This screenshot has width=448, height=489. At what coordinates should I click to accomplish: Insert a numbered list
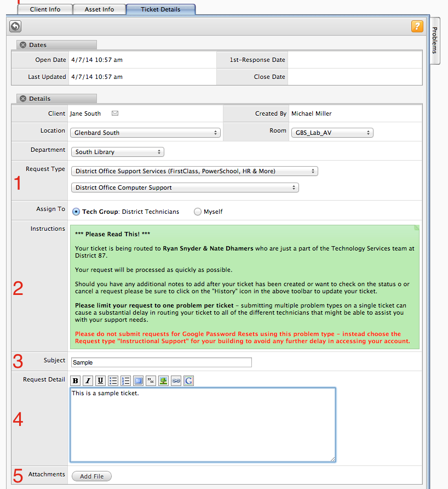pyautogui.click(x=125, y=380)
